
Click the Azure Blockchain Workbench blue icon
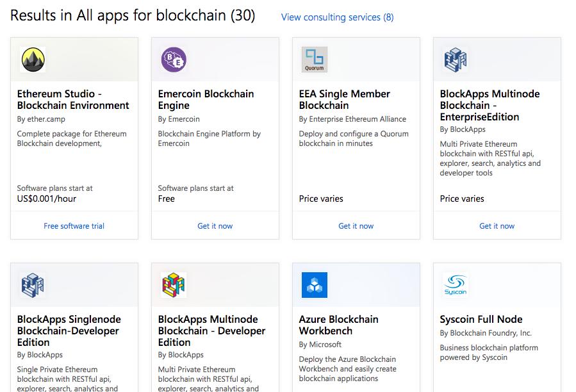coord(315,285)
